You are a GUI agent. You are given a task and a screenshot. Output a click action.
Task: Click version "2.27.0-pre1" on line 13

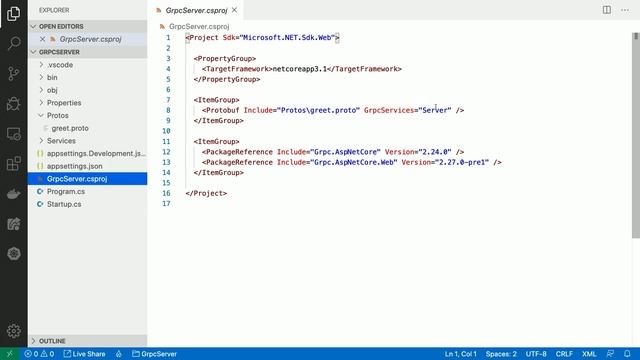(462, 162)
